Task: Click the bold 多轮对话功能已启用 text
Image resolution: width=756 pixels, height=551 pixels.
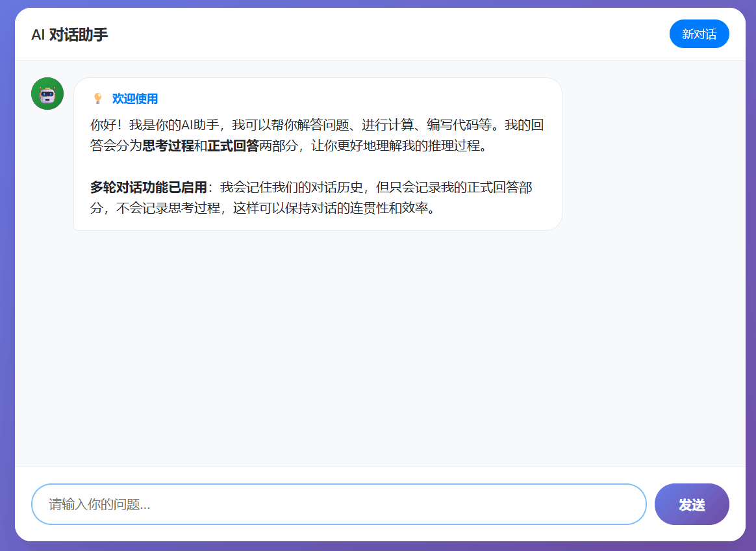Action: (x=148, y=188)
